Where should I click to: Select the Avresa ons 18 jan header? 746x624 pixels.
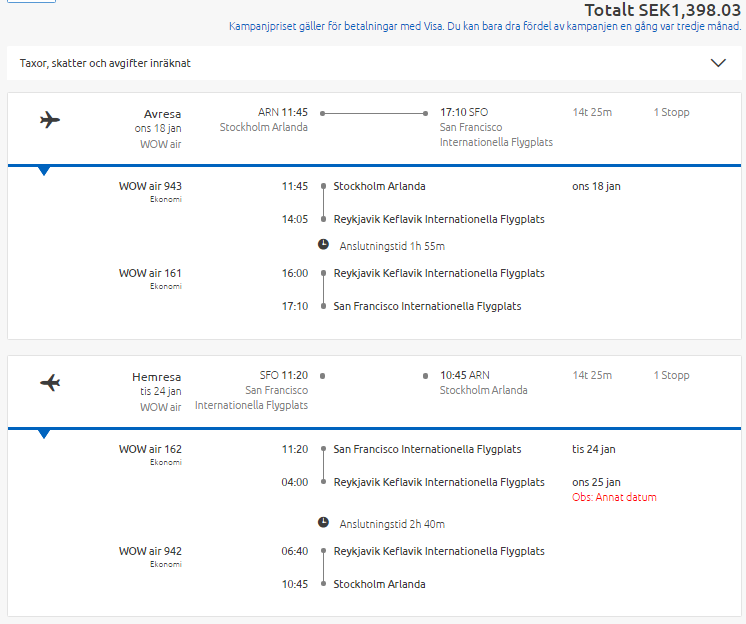pyautogui.click(x=158, y=121)
